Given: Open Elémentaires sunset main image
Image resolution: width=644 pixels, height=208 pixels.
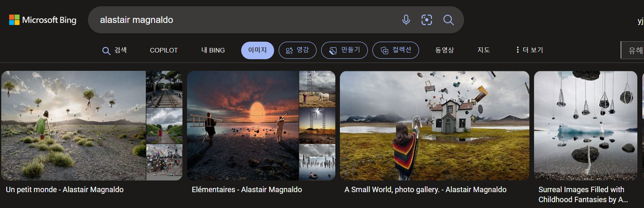Looking at the screenshot, I should click(243, 125).
